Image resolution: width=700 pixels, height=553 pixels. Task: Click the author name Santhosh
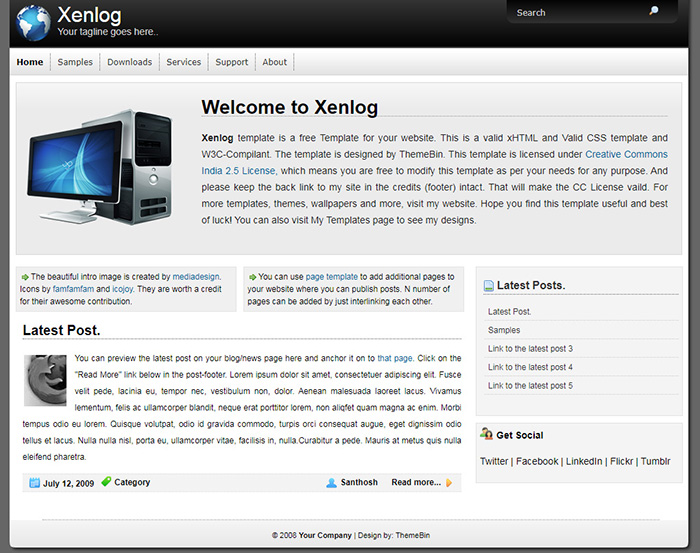[x=359, y=482]
